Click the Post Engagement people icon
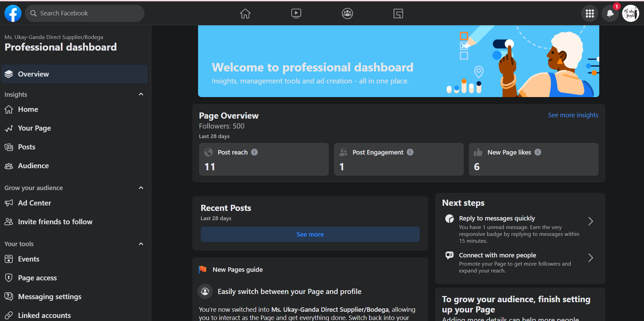Screen dimensions: 644x321 click(x=343, y=152)
